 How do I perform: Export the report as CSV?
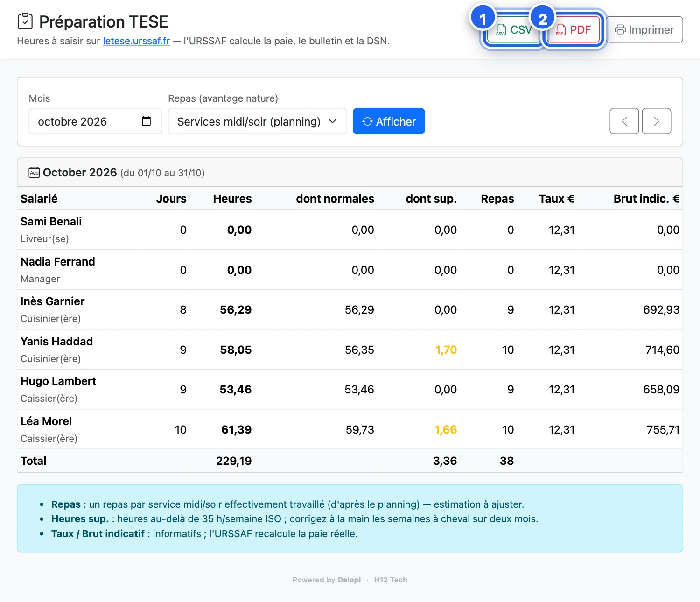click(513, 30)
